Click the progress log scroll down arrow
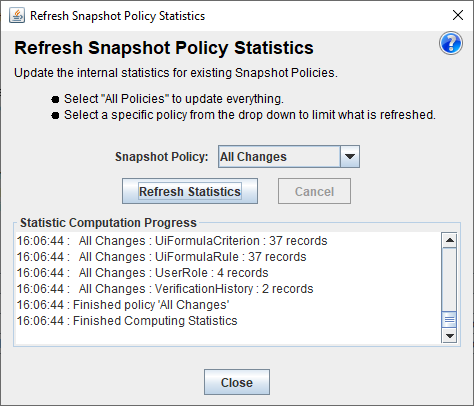 (450, 336)
